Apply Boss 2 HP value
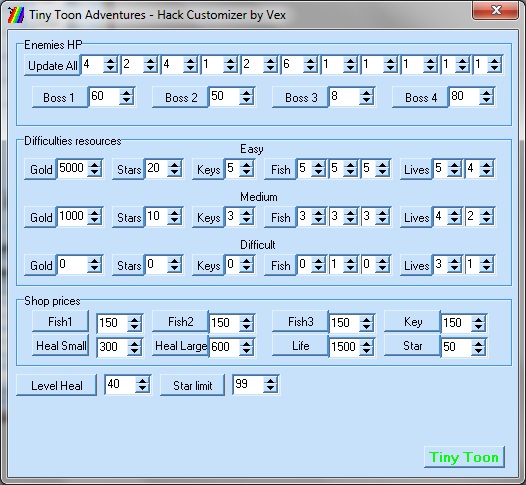This screenshot has width=526, height=485. click(180, 98)
